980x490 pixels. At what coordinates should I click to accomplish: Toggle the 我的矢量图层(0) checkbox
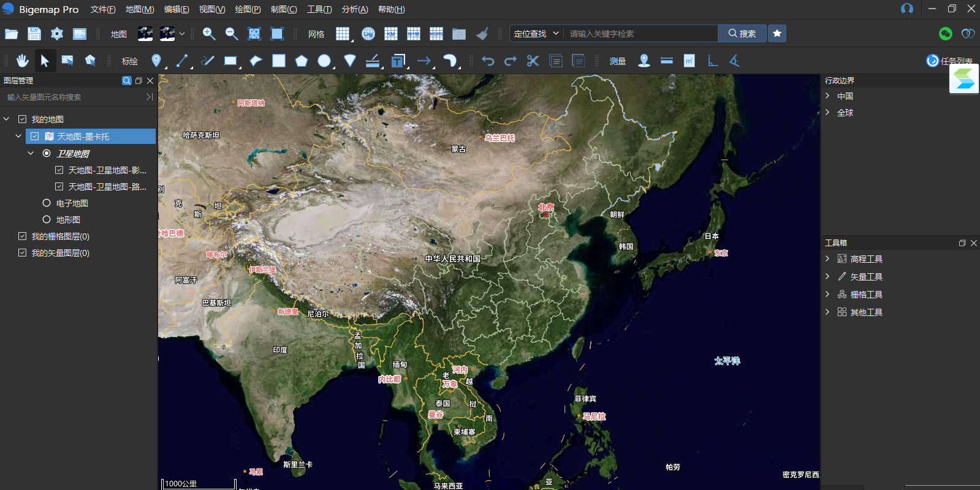pos(23,252)
